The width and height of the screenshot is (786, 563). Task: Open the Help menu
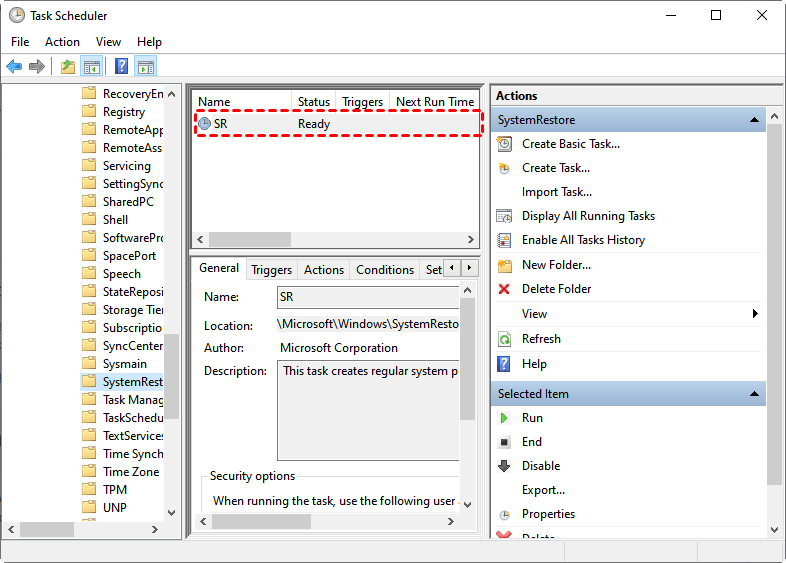point(149,42)
